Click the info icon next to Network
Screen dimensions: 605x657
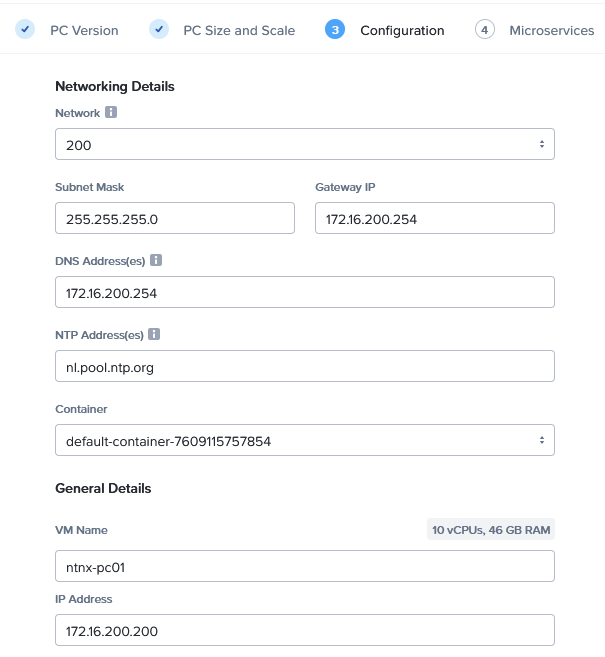pyautogui.click(x=111, y=113)
